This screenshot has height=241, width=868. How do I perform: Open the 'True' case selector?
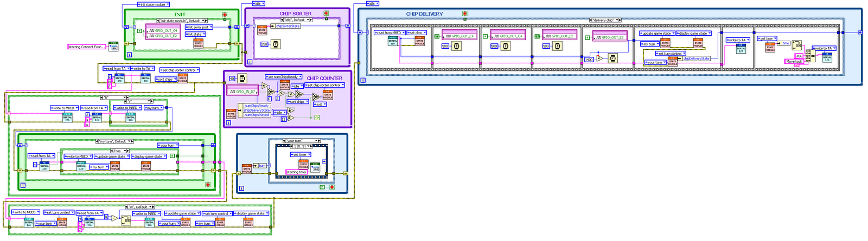(120, 151)
